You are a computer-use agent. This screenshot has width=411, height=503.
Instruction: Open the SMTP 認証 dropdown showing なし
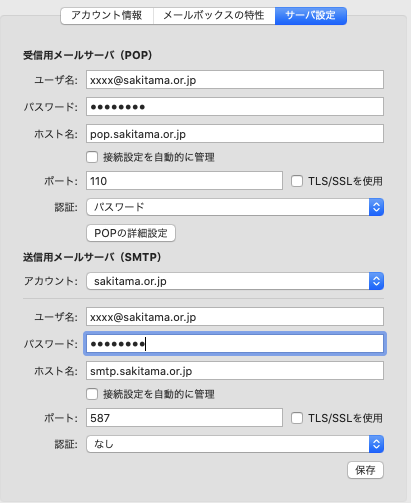click(x=235, y=444)
